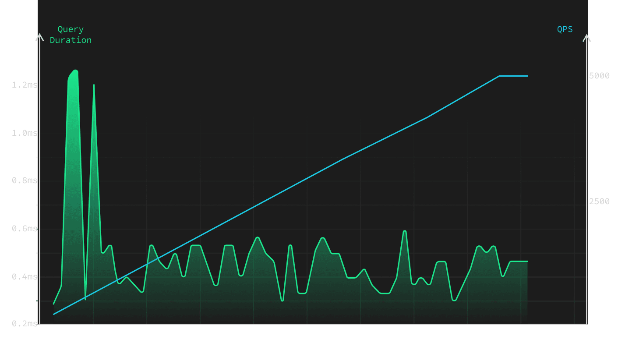625x364 pixels.
Task: Select the 1.2ms tick label
Action: coord(25,85)
